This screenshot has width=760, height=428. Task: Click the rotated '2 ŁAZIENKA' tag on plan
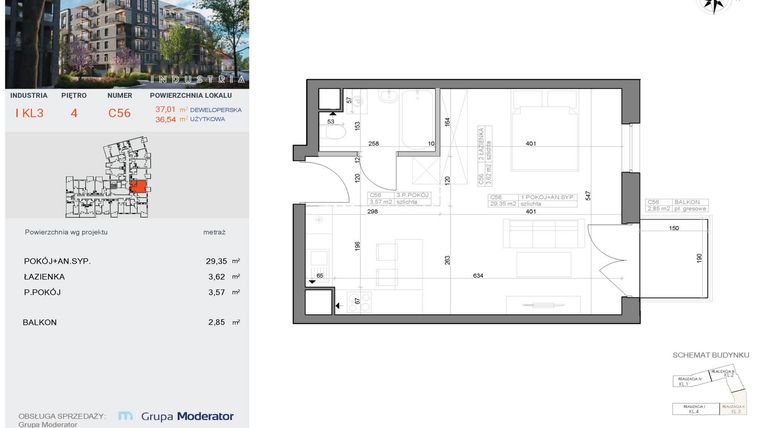(485, 156)
